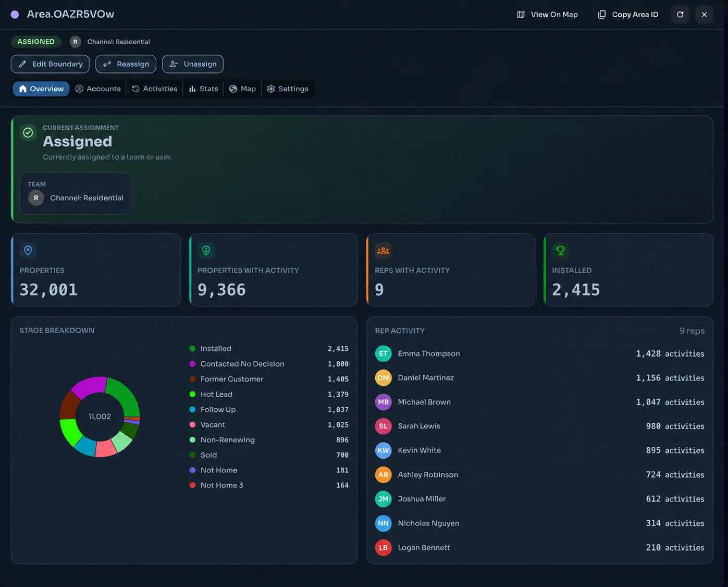The height and width of the screenshot is (587, 728).
Task: Click the Properties With Activity pin icon
Action: click(x=206, y=251)
